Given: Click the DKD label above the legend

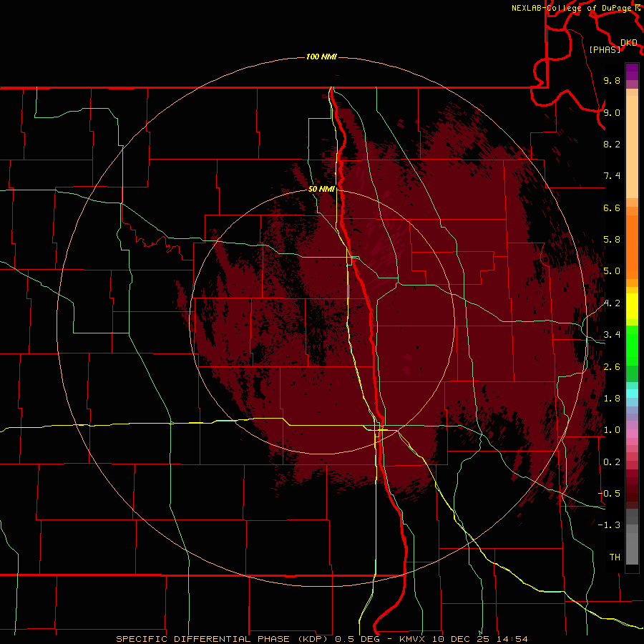Looking at the screenshot, I should (x=628, y=43).
